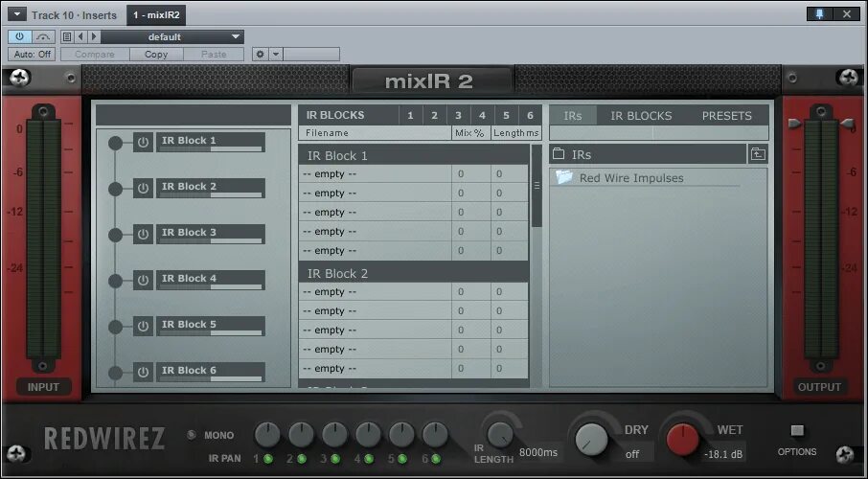Toggle power for IR Block 3

click(143, 235)
